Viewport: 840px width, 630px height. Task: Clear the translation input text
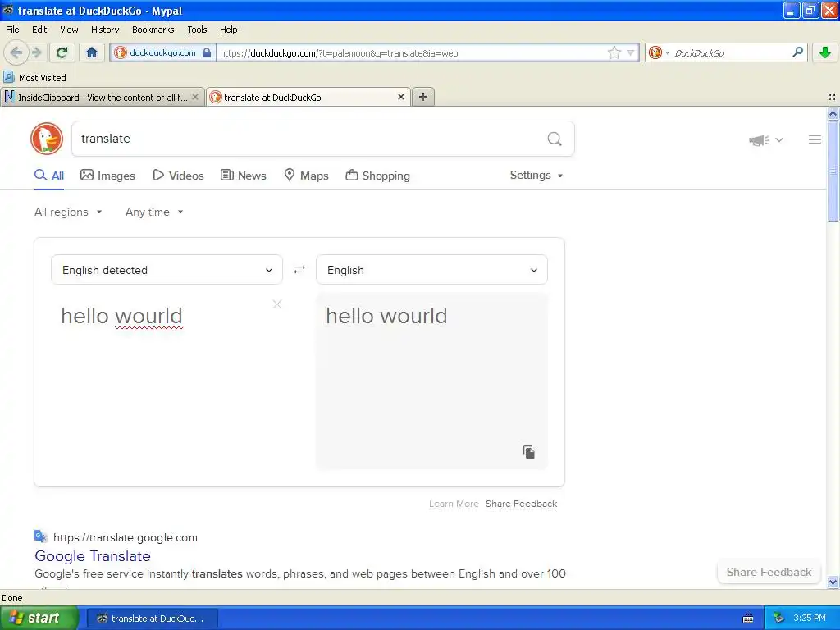277,304
